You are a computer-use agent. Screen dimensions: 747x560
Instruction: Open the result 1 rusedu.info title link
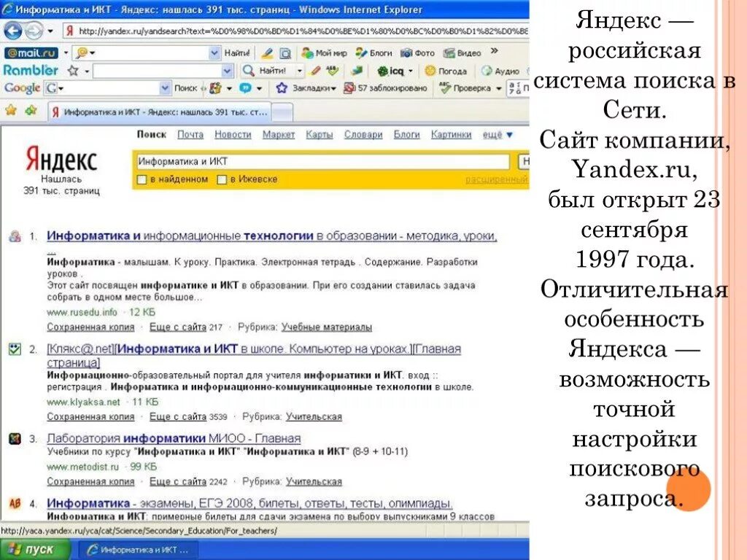[272, 236]
